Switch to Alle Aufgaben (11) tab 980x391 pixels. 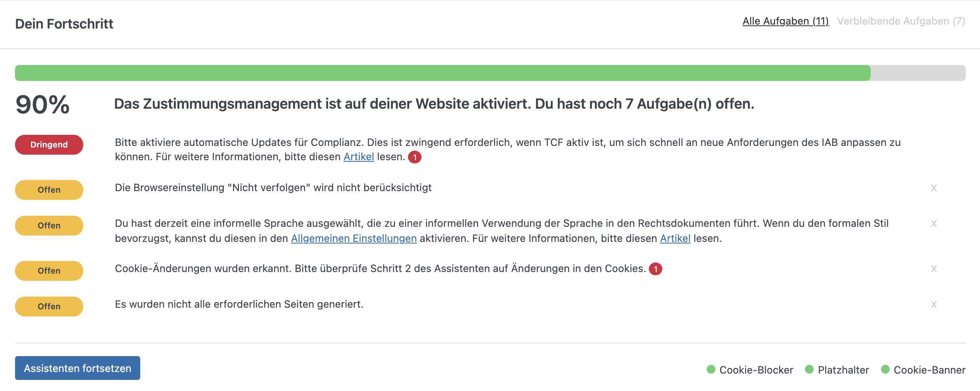pos(786,21)
